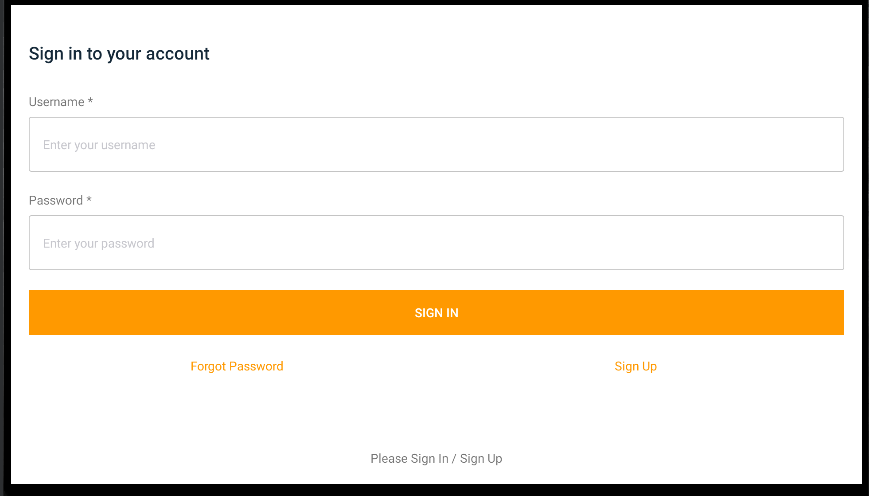Click the "Sign Up" words in footer text

point(481,458)
